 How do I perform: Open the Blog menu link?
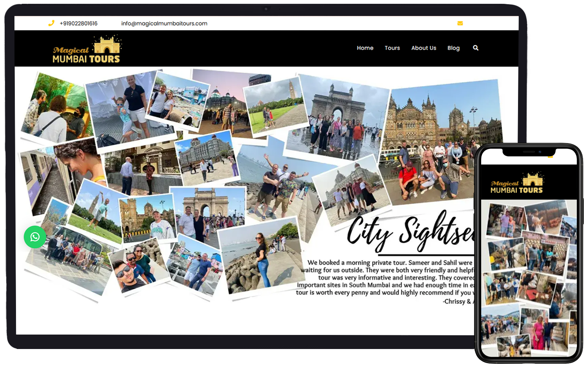pos(453,48)
